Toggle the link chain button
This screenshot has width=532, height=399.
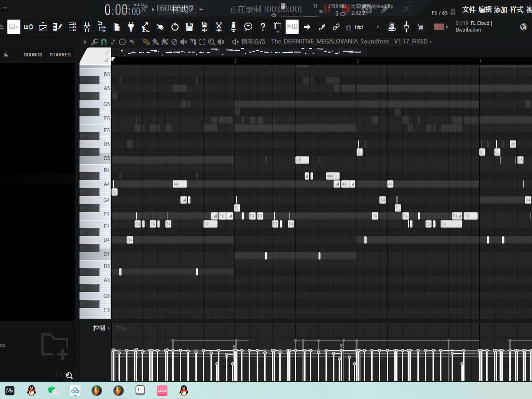point(336,27)
